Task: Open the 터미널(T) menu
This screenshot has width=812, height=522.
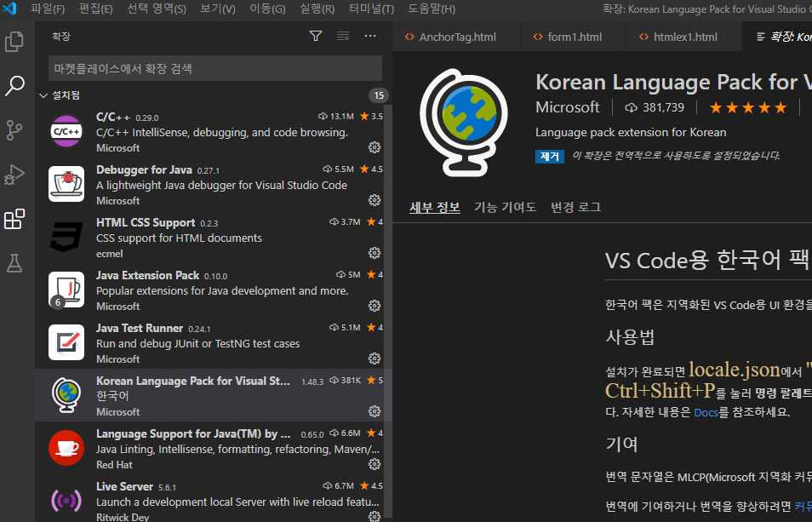Action: 371,9
